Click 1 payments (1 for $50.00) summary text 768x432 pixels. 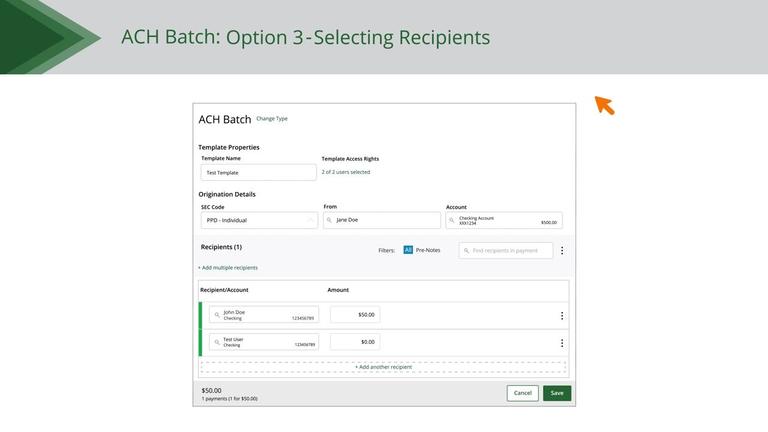tap(230, 399)
